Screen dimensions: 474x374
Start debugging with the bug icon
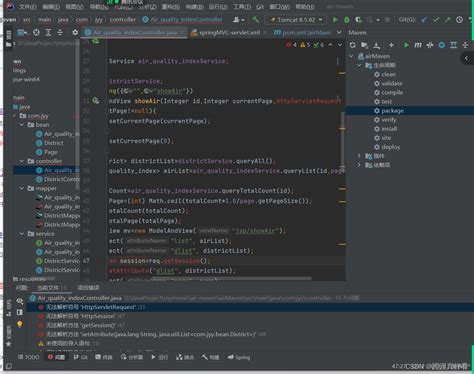[x=347, y=20]
